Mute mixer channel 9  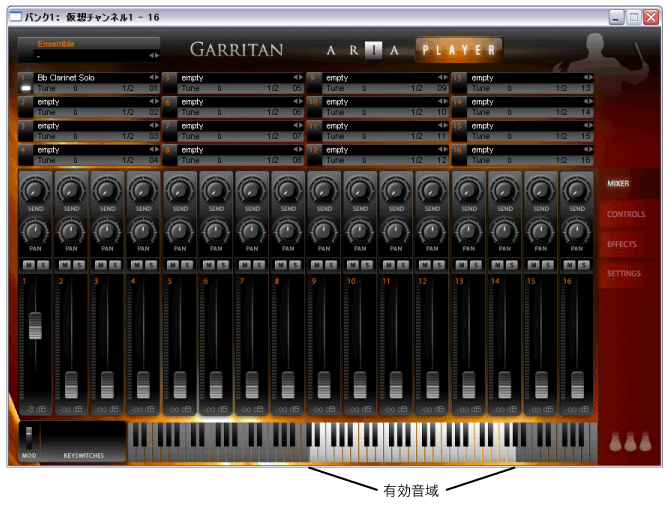(317, 265)
